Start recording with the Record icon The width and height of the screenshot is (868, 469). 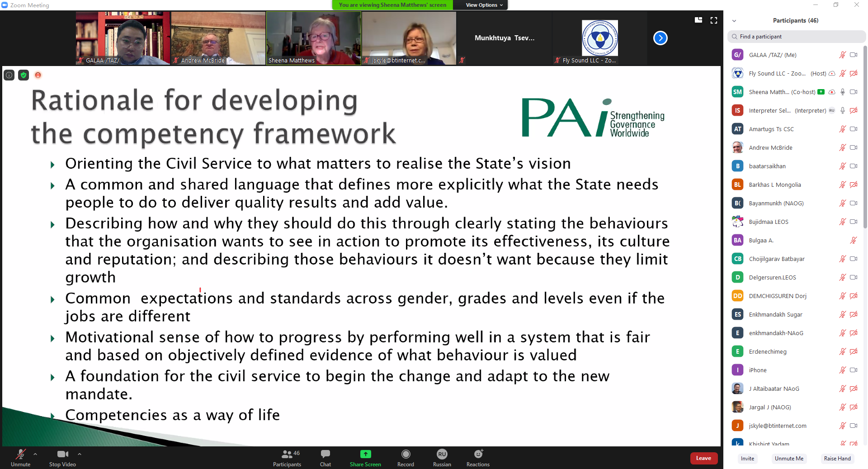coord(406,454)
